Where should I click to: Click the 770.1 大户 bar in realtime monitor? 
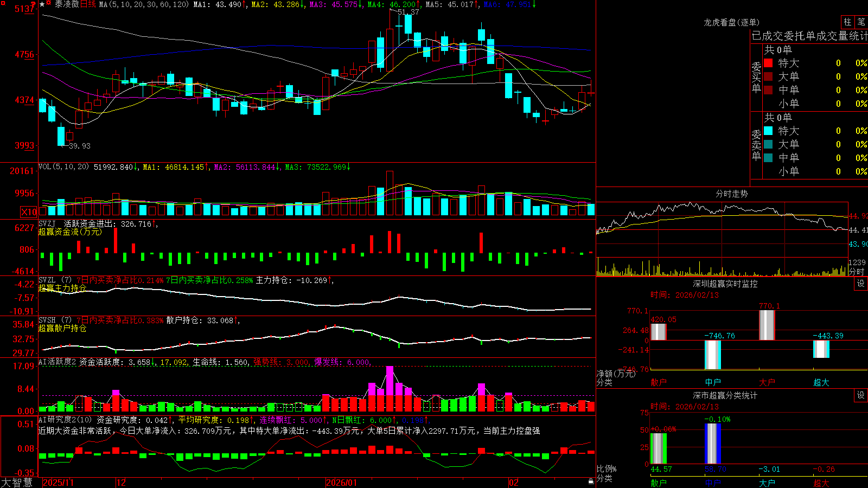[767, 325]
